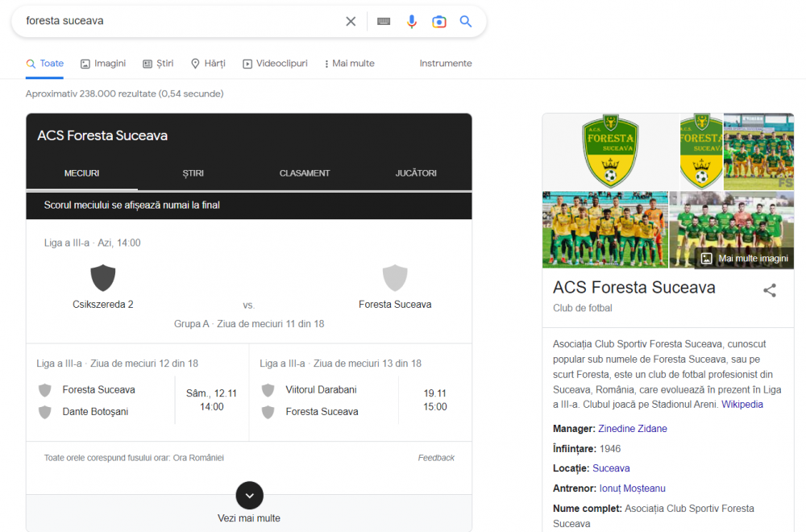Open the large Foresta Suceava crest image
The image size is (806, 532).
(610, 152)
